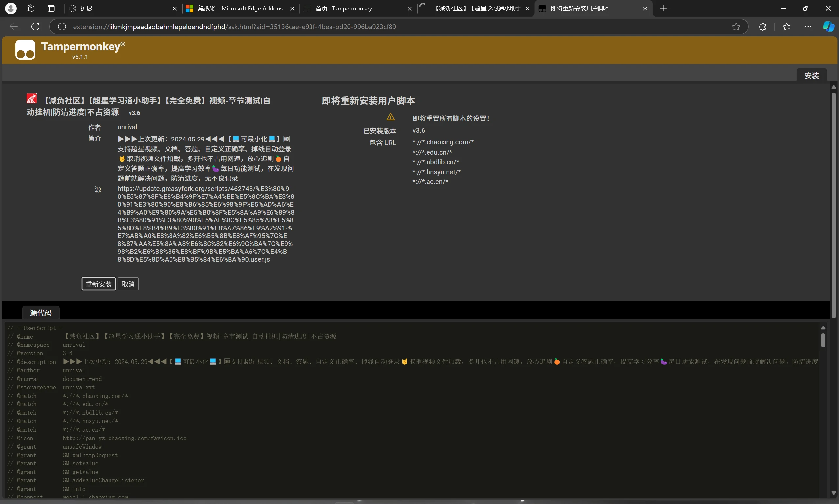This screenshot has width=839, height=504.
Task: Open a new browser tab
Action: pos(663,9)
